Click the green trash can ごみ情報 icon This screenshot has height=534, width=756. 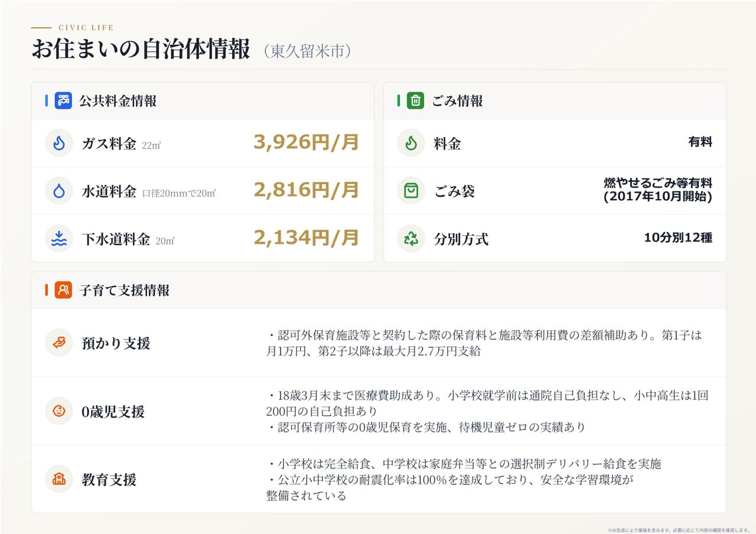tap(416, 100)
